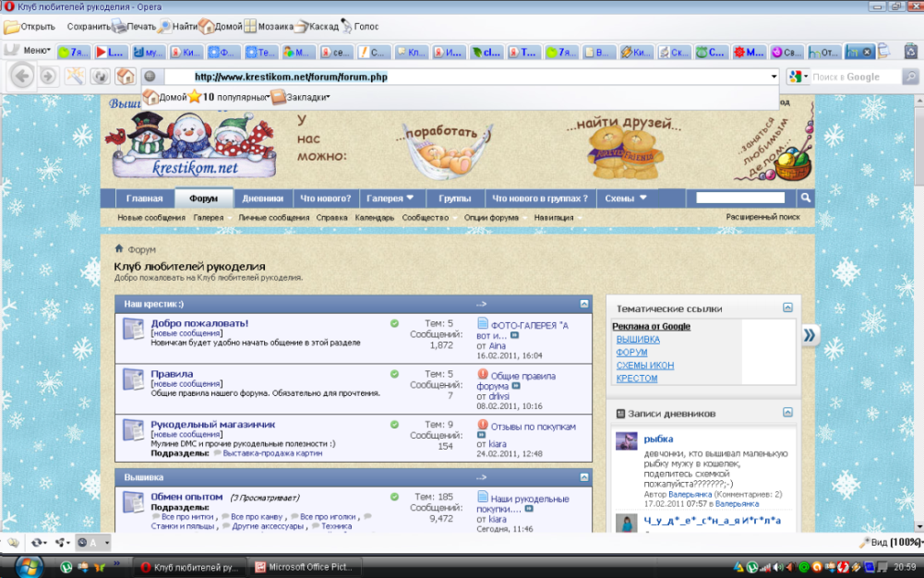The height and width of the screenshot is (578, 924).
Task: Click the Opera Back navigation arrow
Action: click(22, 76)
